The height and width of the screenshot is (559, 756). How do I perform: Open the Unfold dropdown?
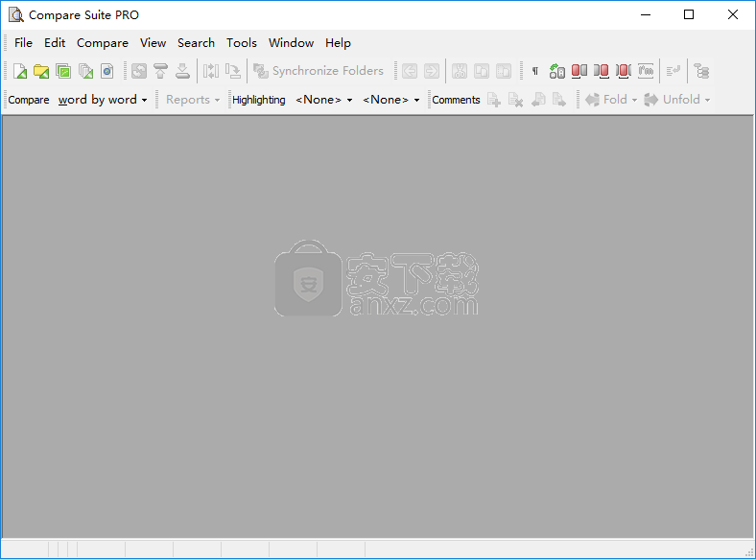point(677,100)
